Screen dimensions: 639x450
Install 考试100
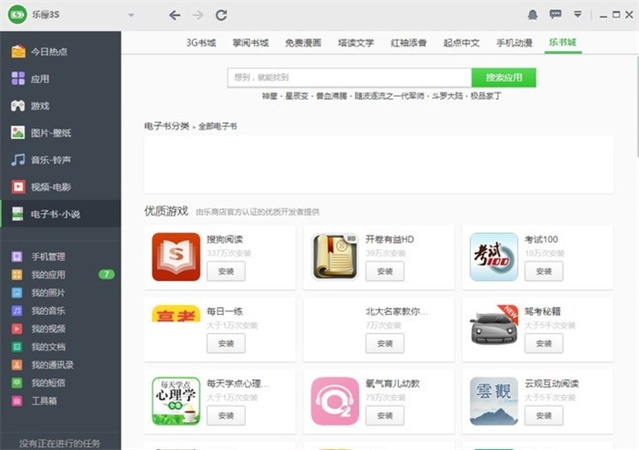click(544, 271)
